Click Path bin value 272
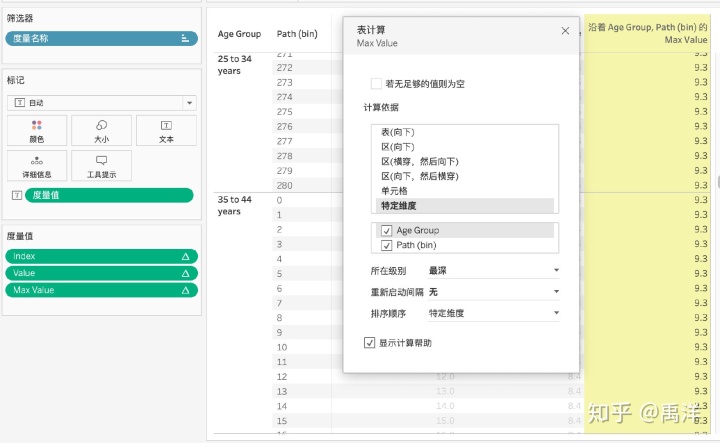The width and height of the screenshot is (720, 443). point(285,68)
